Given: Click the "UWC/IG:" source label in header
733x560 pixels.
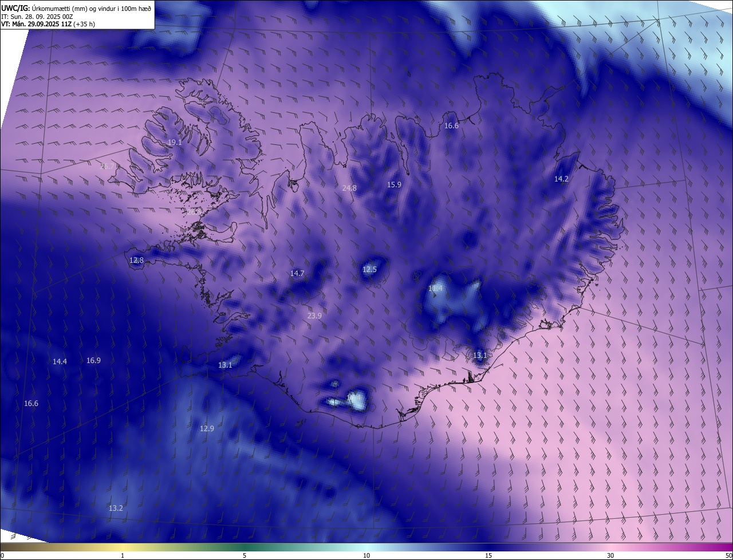Looking at the screenshot, I should (15, 8).
